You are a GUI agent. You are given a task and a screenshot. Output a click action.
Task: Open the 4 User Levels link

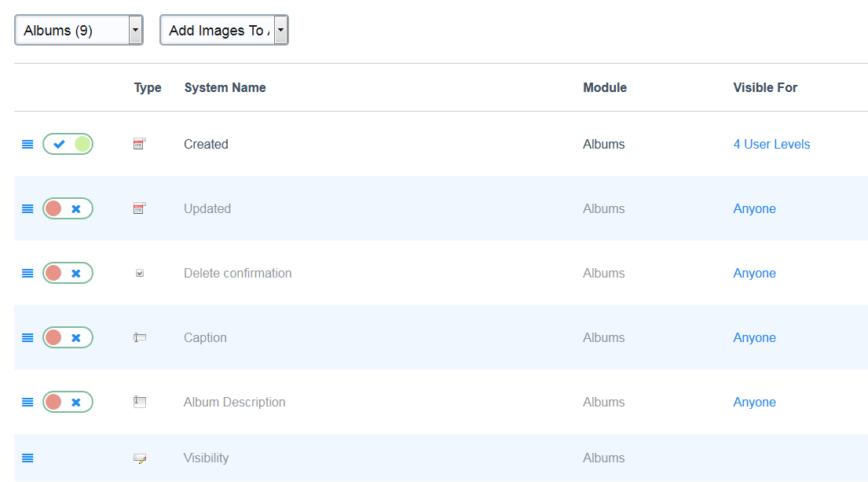coord(771,145)
